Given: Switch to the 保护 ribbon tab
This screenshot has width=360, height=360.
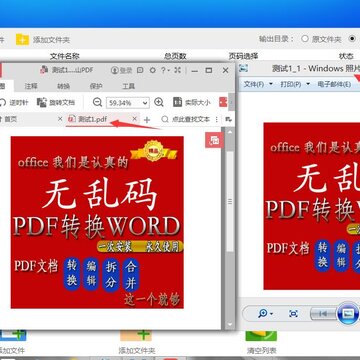Looking at the screenshot, I should 96,86.
